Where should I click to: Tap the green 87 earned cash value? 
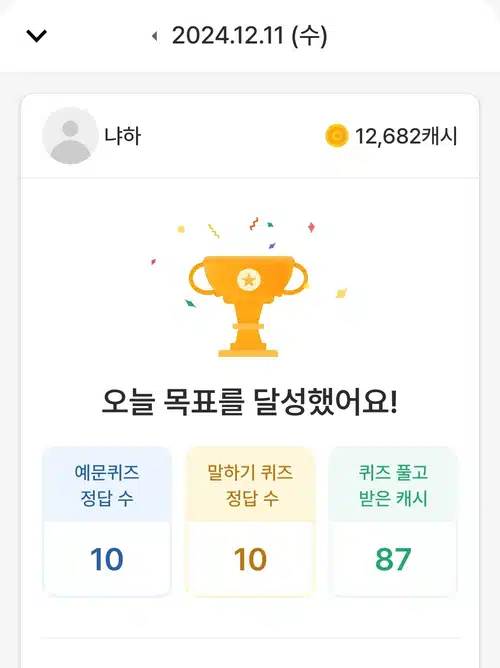393,559
